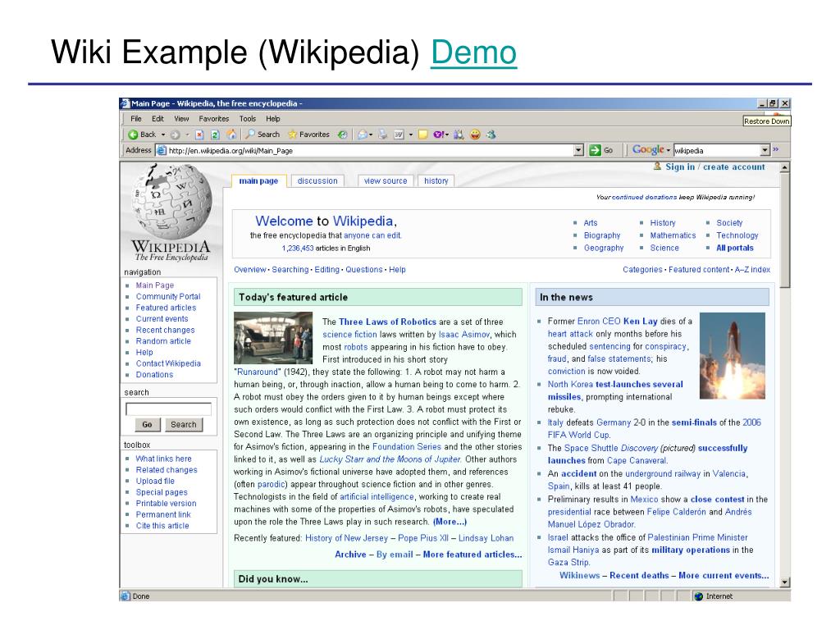Click the sidebar Search button
840x630 pixels.
click(184, 425)
